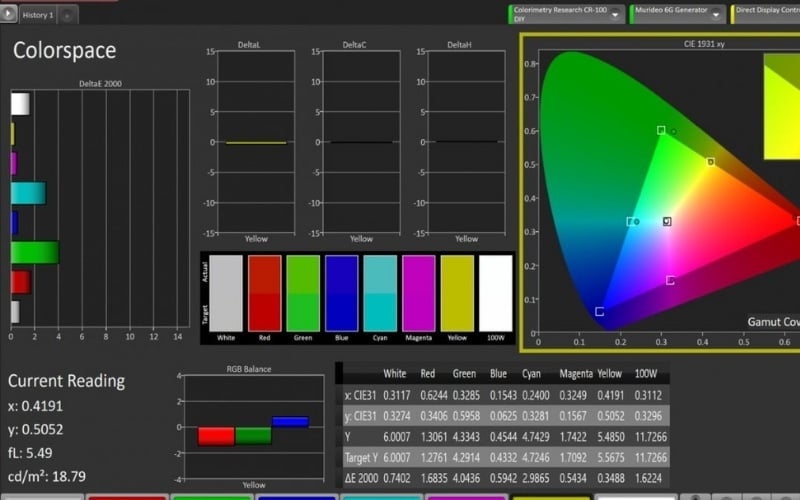Click the Red column header in data table
The height and width of the screenshot is (500, 800).
tap(428, 373)
